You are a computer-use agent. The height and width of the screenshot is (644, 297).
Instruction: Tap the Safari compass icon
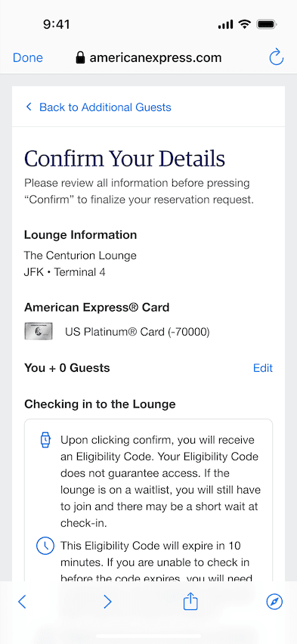pos(274,602)
